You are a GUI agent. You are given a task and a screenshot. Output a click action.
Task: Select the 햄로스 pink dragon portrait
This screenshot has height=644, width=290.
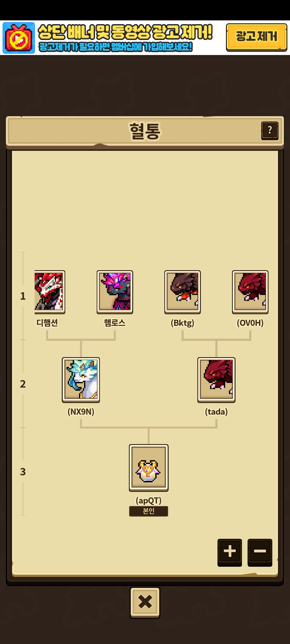tap(115, 292)
